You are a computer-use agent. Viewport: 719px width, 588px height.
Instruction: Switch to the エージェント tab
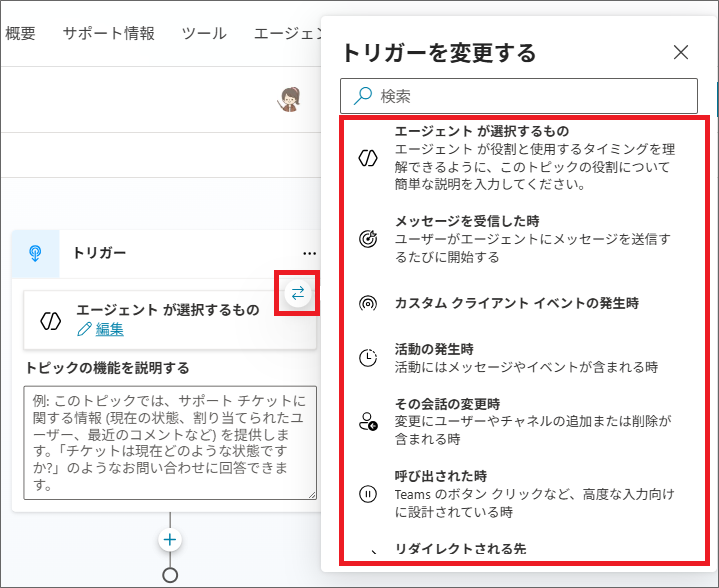(x=288, y=33)
